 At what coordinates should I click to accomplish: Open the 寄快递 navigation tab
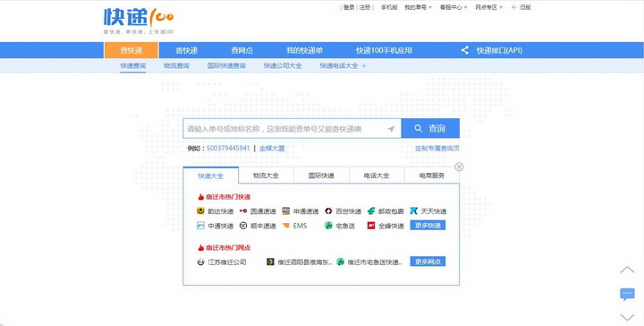pos(186,50)
